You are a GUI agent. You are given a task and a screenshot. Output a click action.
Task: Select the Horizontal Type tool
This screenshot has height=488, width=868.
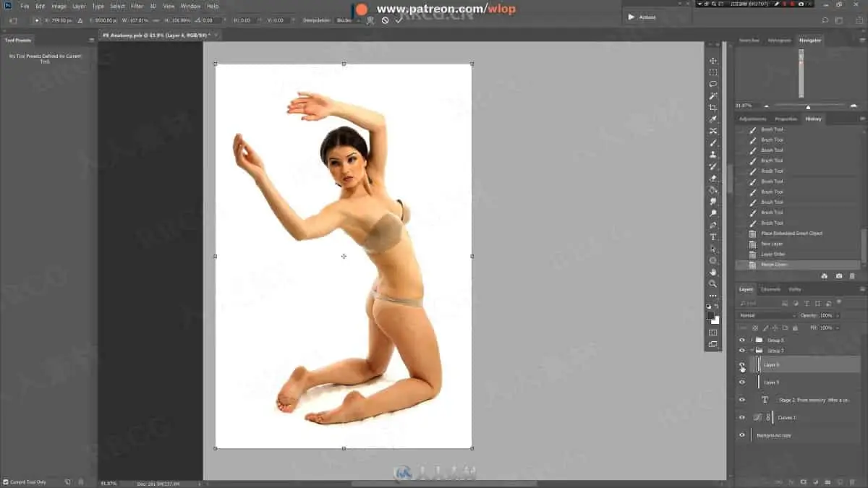[713, 237]
